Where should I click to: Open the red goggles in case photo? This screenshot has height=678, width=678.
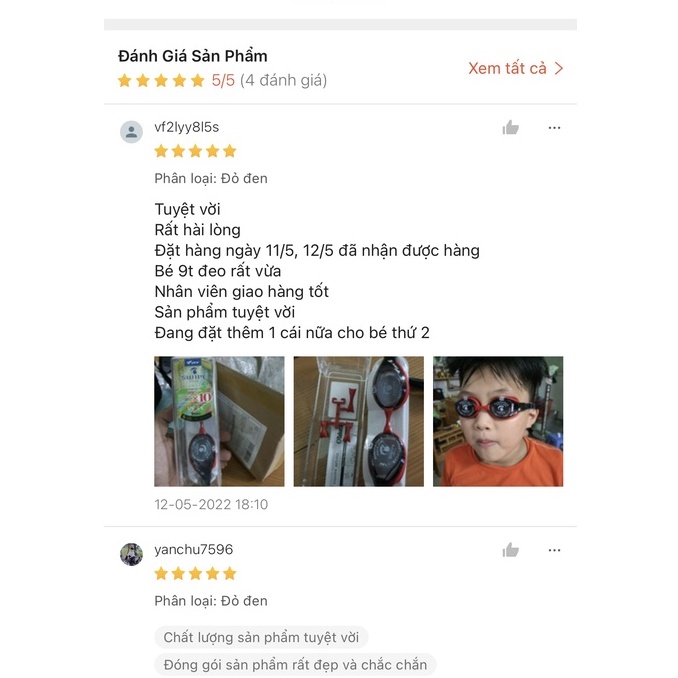pos(358,421)
